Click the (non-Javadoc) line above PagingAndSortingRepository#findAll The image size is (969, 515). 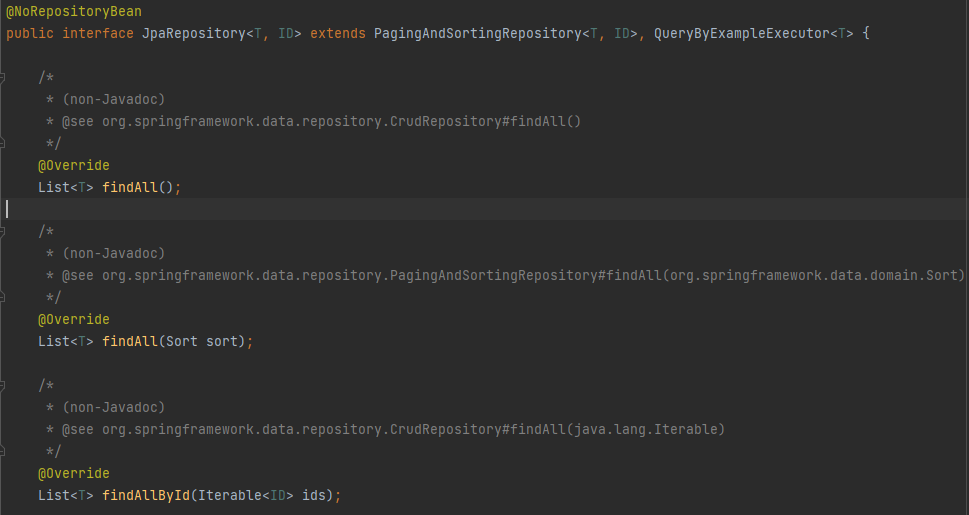pyautogui.click(x=106, y=253)
